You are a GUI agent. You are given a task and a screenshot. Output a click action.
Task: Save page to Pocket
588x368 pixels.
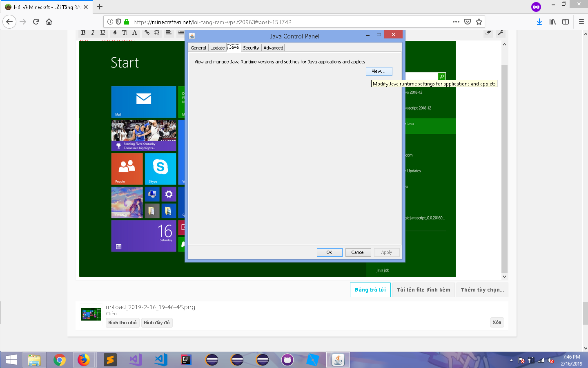(x=468, y=22)
